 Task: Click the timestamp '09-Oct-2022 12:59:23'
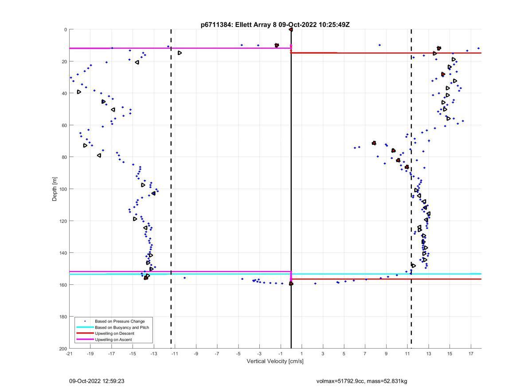[97, 381]
